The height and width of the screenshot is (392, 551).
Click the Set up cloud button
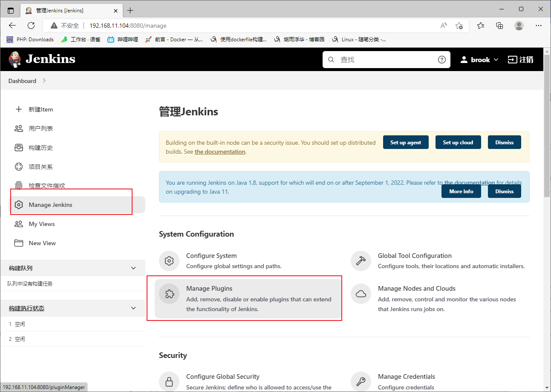[458, 142]
